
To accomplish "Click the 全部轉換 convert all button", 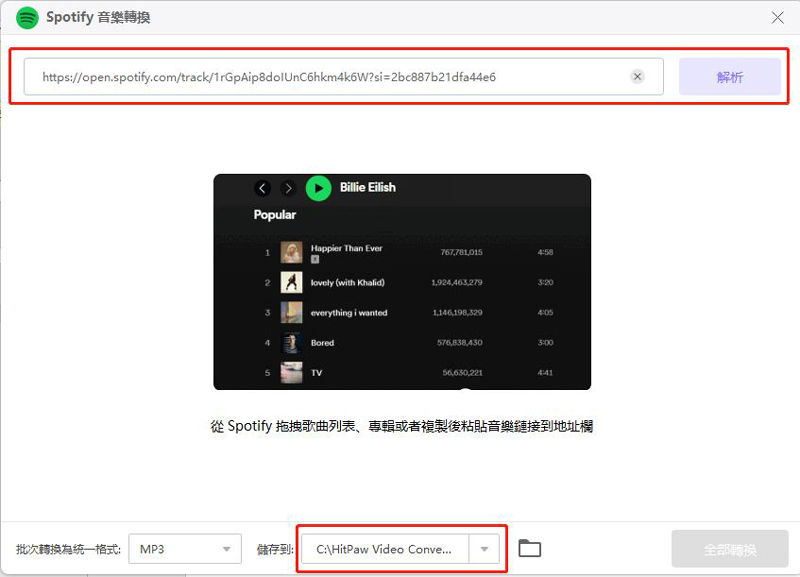I will [730, 549].
